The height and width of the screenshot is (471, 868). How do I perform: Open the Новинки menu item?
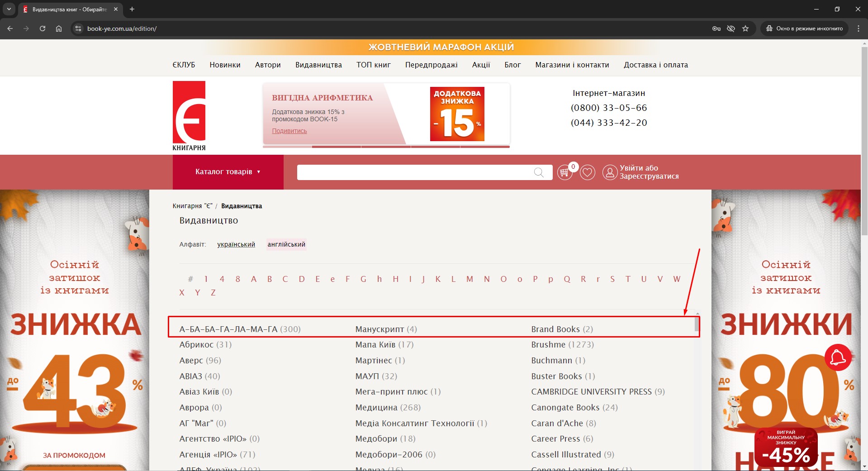[225, 65]
